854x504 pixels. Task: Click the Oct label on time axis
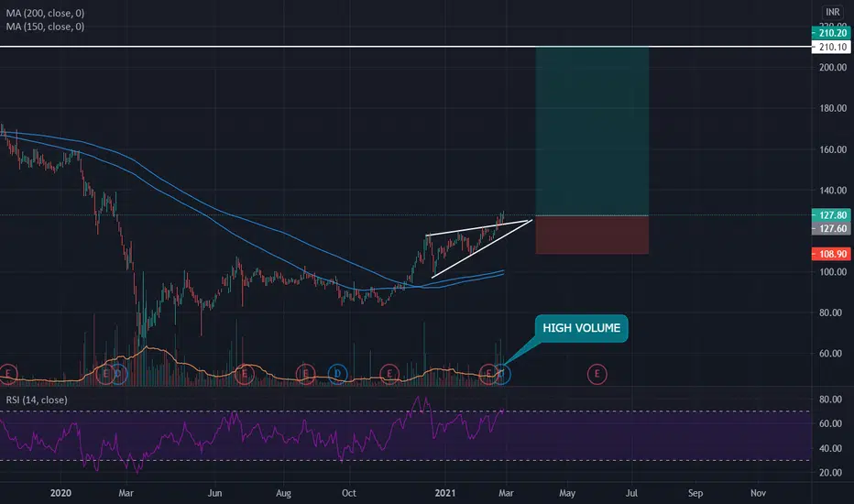click(x=348, y=493)
